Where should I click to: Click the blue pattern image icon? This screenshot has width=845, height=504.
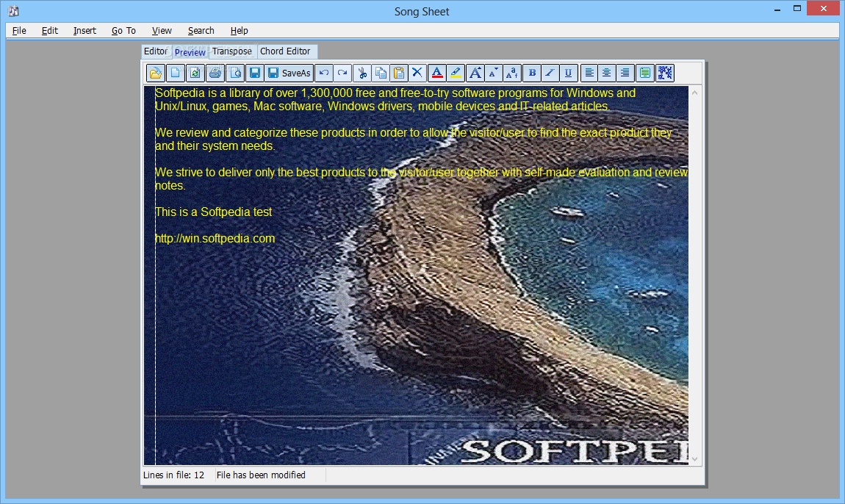[665, 73]
